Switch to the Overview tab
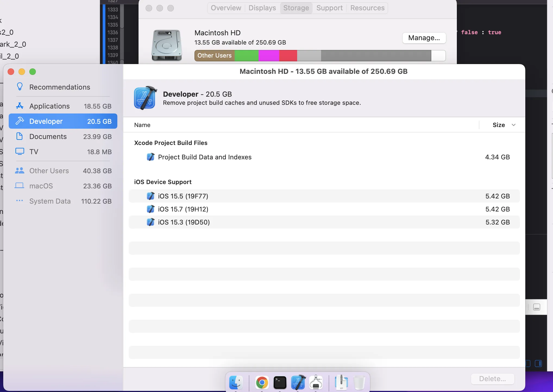 coord(226,8)
